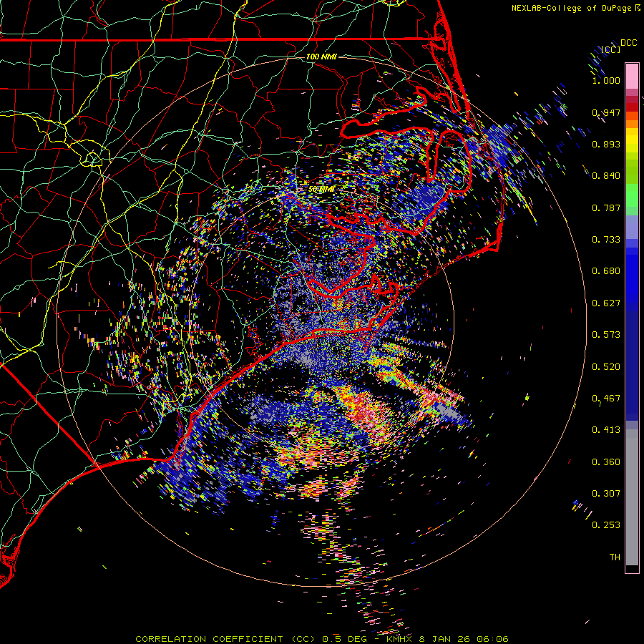This screenshot has width=644, height=644.
Task: Pick the dark navy swatch on the color bar
Action: [632, 366]
